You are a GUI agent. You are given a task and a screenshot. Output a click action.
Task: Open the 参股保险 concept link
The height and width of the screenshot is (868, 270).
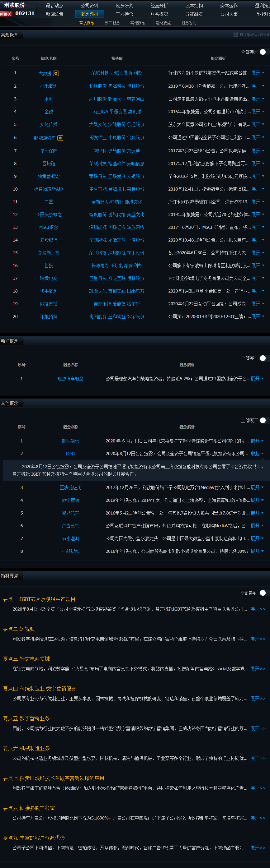pyautogui.click(x=49, y=151)
